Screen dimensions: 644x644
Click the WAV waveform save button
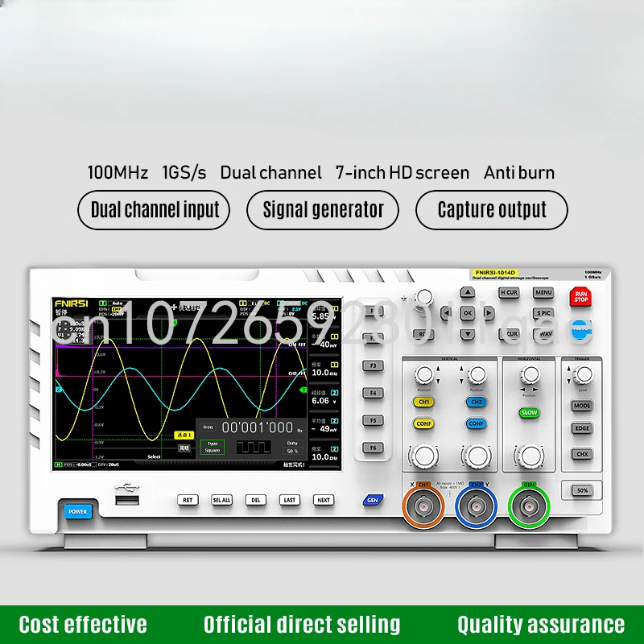[x=543, y=334]
